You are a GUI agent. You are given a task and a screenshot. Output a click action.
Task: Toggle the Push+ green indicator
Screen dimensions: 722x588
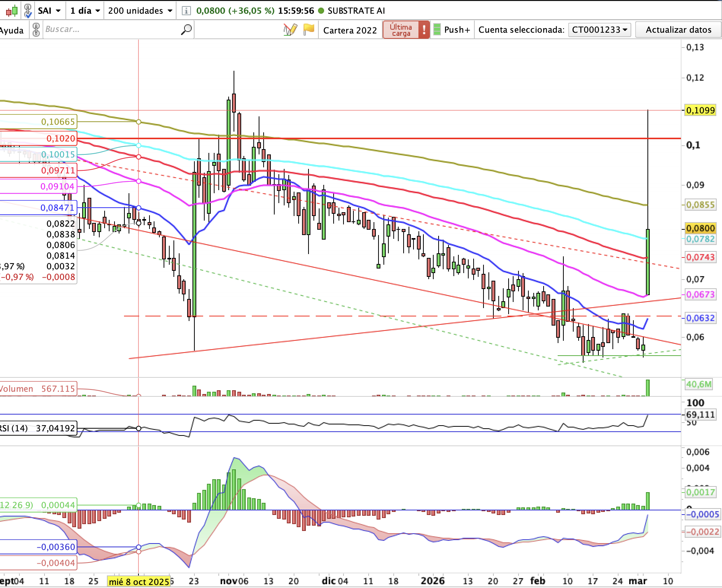pos(437,30)
